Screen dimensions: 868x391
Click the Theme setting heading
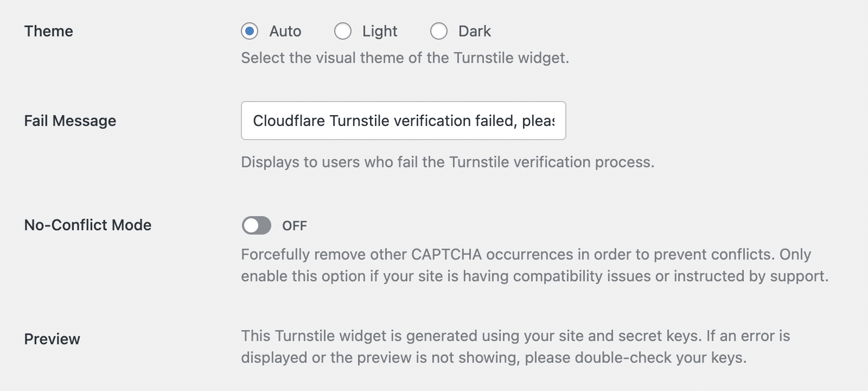(49, 31)
